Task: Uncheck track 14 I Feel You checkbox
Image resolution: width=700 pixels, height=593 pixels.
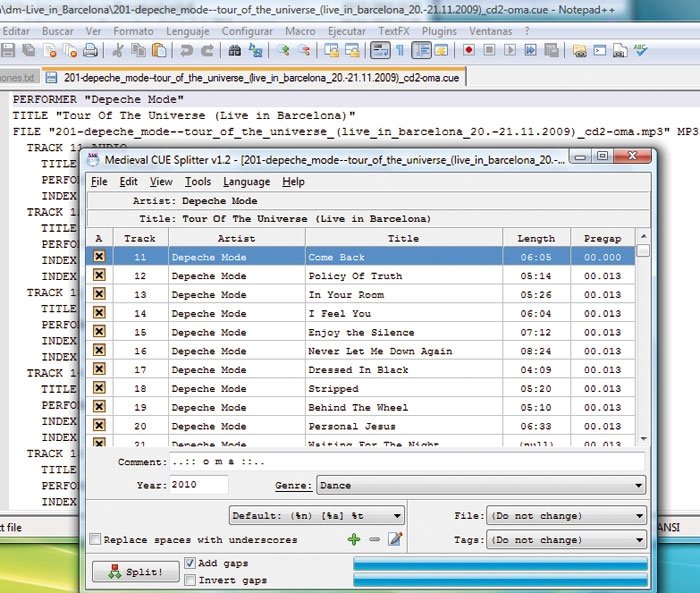Action: click(x=99, y=313)
